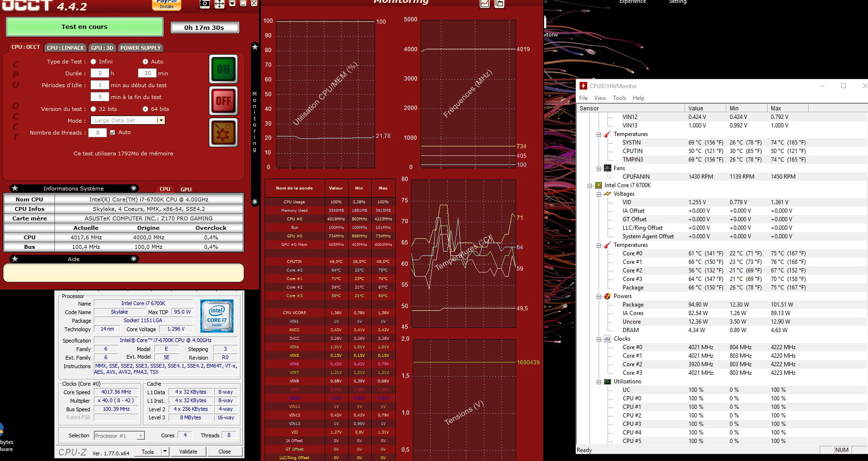
Task: Click the star icon beside Monitoring strip
Action: tap(255, 46)
